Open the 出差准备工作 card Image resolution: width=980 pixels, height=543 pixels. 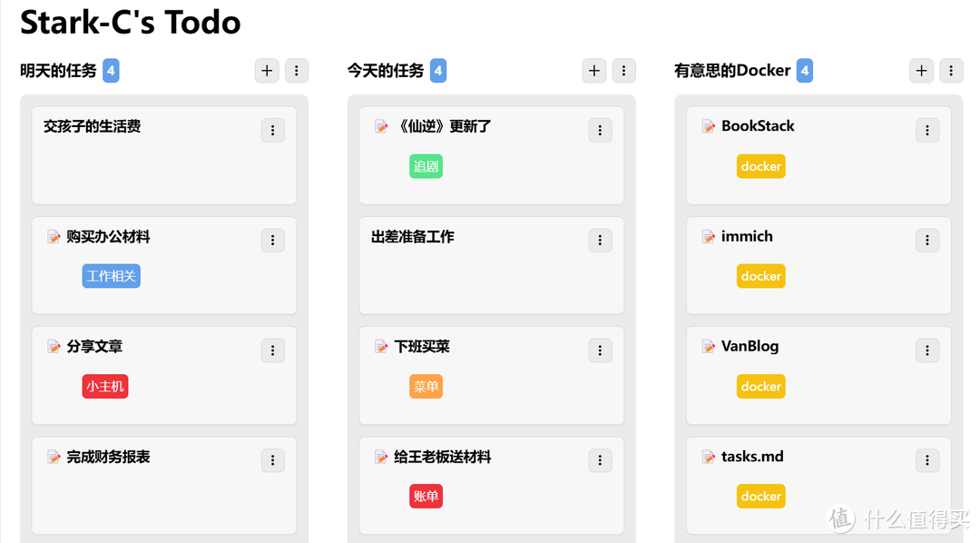[413, 237]
